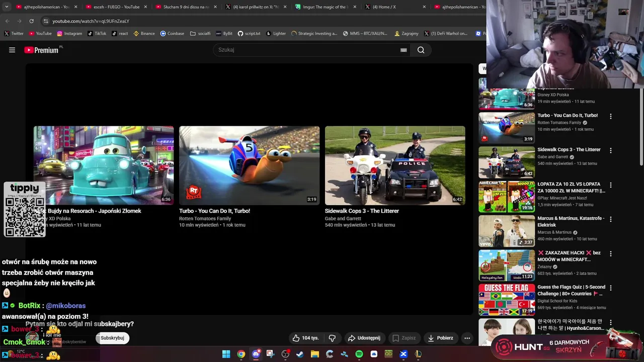
Task: Open options for ZAKAZANE HACKI video
Action: pos(611,253)
